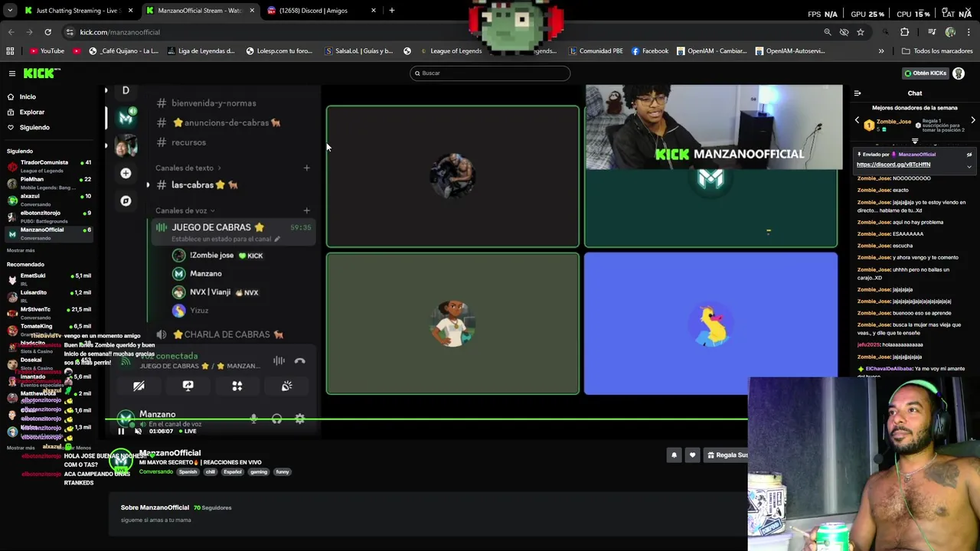
Task: Unmute the stream volume
Action: point(138,431)
